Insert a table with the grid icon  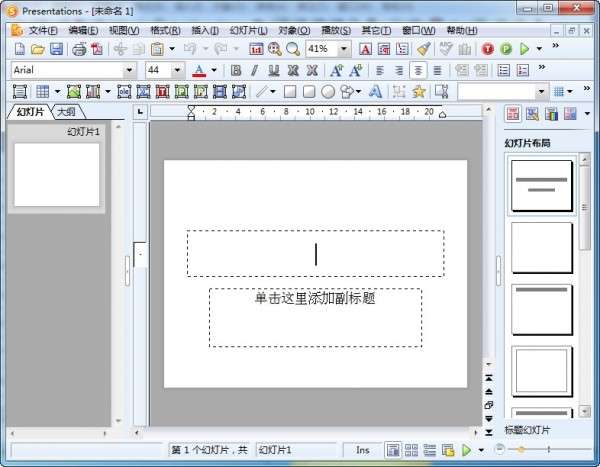[42, 91]
